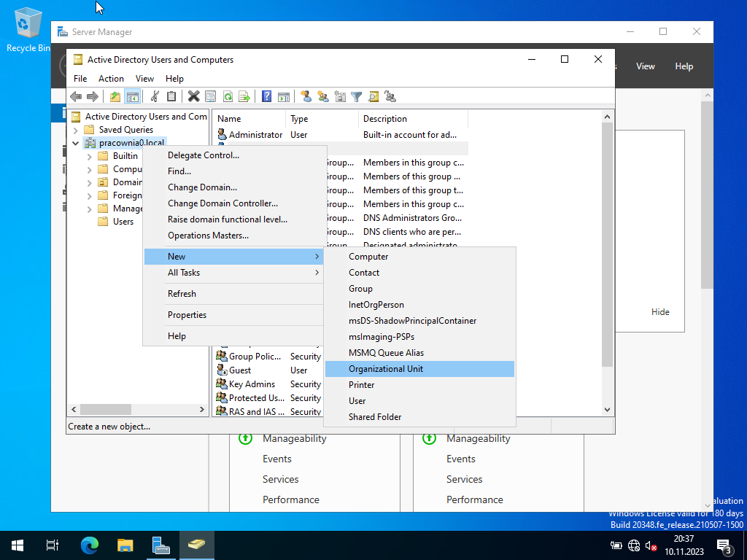Choose Contact from the New submenu
The height and width of the screenshot is (560, 747).
click(x=419, y=273)
